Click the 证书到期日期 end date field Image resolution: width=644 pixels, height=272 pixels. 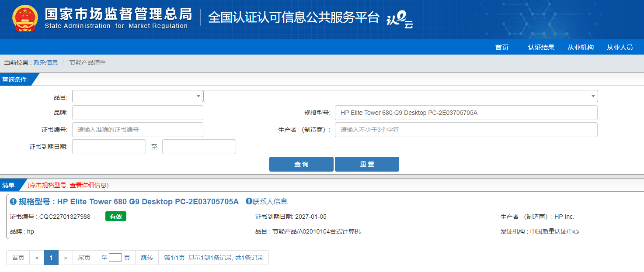pos(199,147)
